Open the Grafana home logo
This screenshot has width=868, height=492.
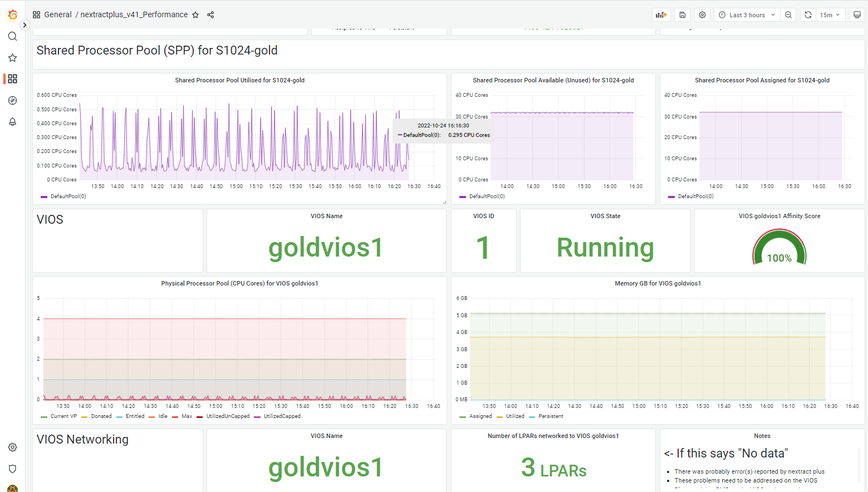click(12, 14)
